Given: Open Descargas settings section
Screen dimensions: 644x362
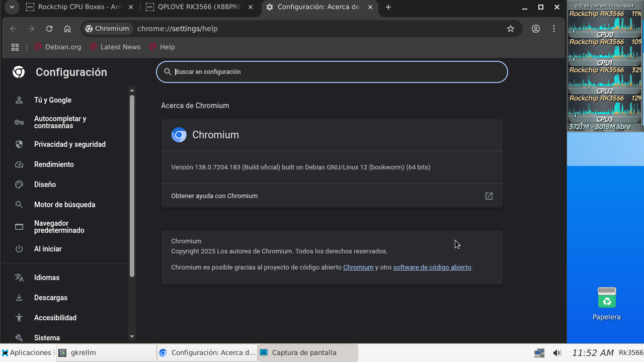Looking at the screenshot, I should tap(65, 298).
